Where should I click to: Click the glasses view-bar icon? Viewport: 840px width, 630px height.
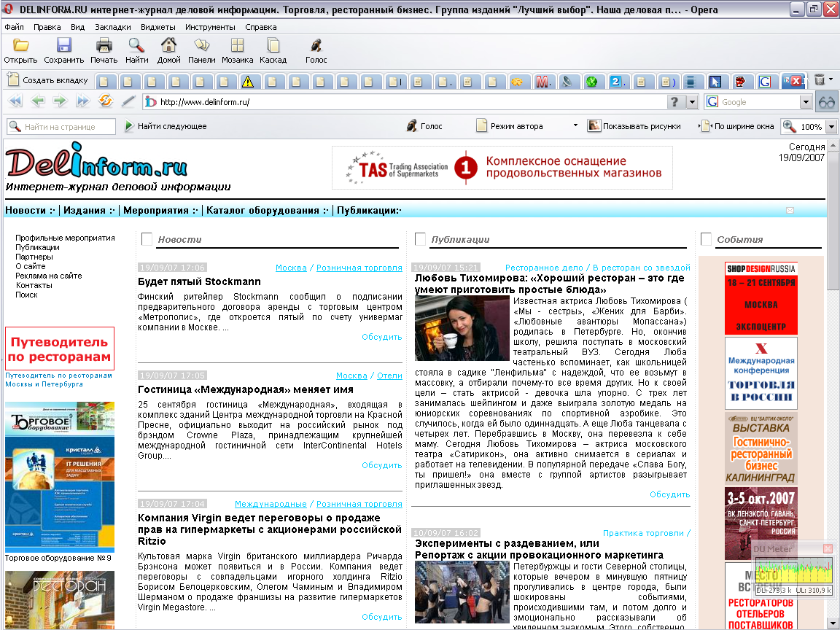coord(827,102)
